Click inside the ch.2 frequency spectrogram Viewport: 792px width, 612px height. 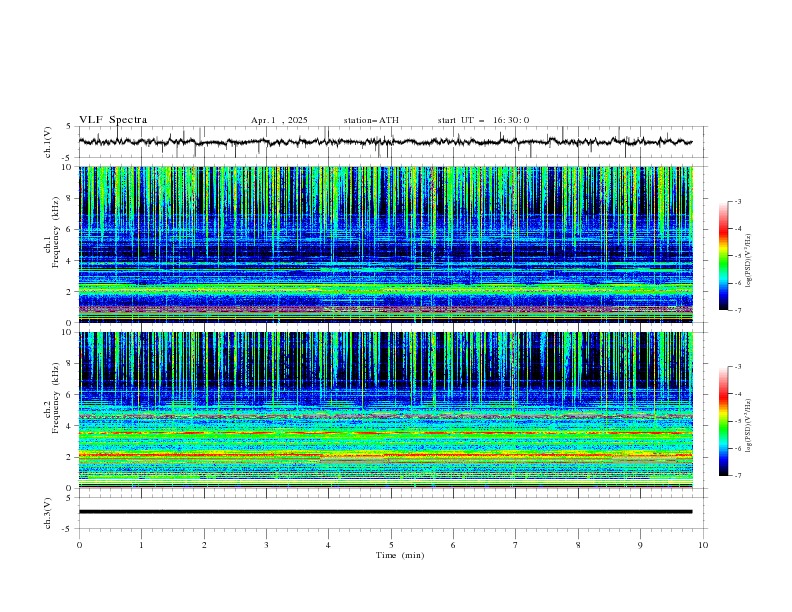386,410
